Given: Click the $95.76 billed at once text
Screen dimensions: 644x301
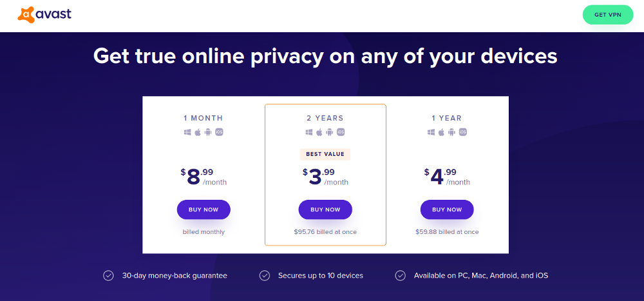Looking at the screenshot, I should [325, 232].
